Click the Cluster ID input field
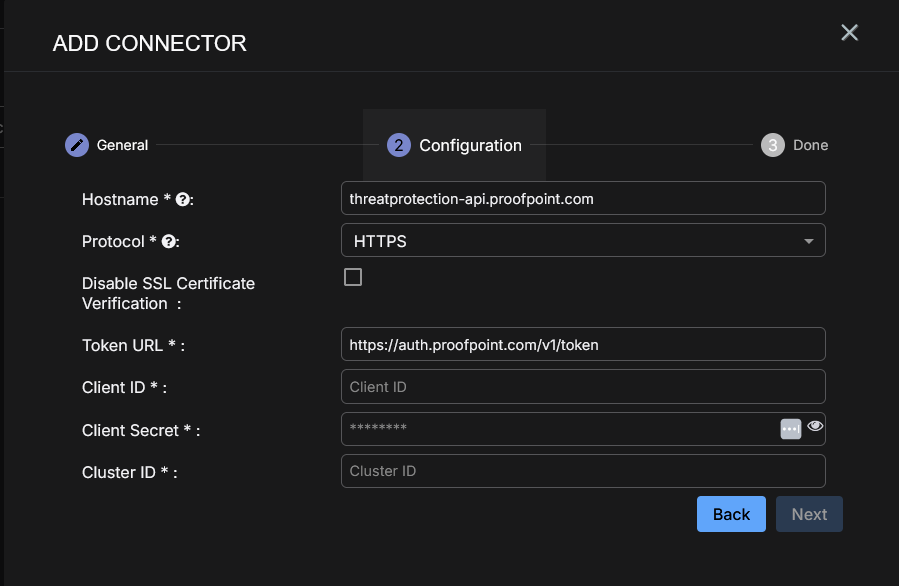 (582, 470)
